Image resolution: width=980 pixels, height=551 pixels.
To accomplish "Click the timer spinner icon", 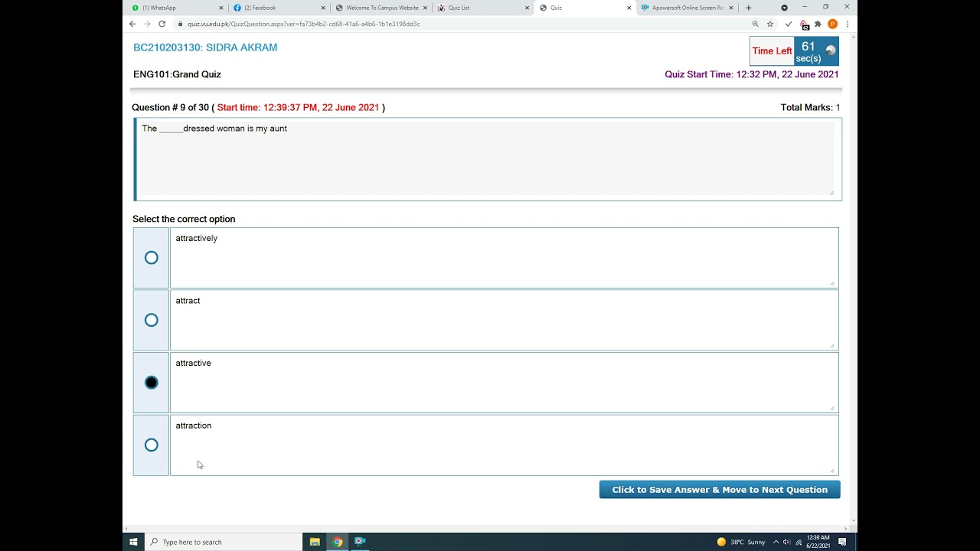I will pos(830,51).
